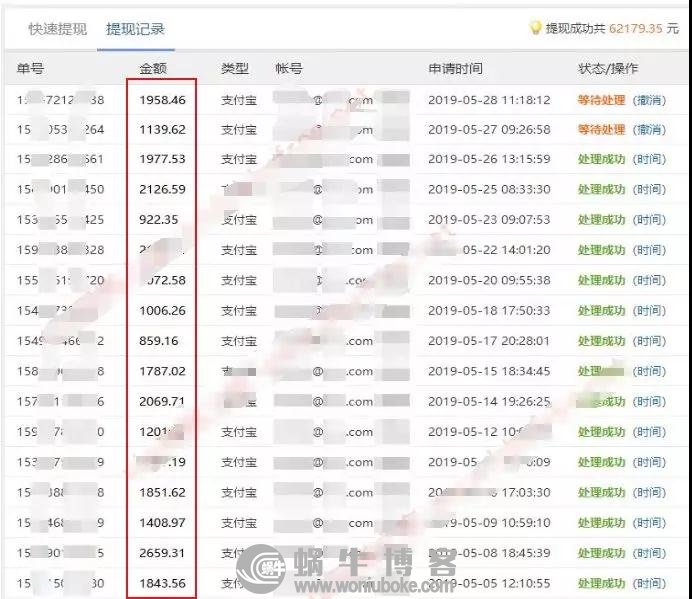Click the 状态/操作 column header

(x=607, y=69)
